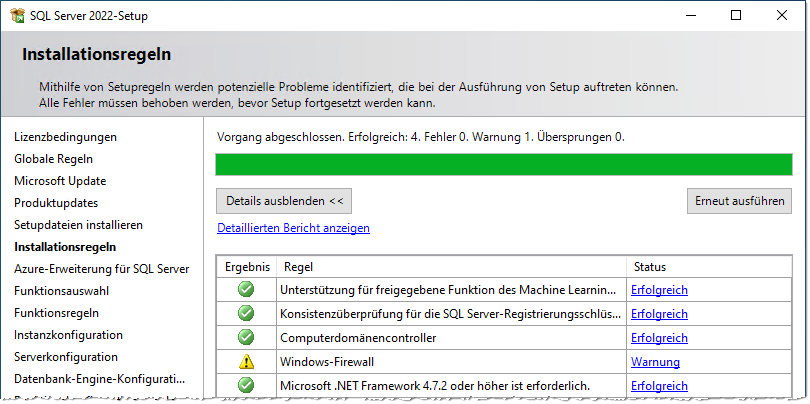Screen dimensions: 810x404
Task: Click the Regel column header
Action: pos(451,267)
